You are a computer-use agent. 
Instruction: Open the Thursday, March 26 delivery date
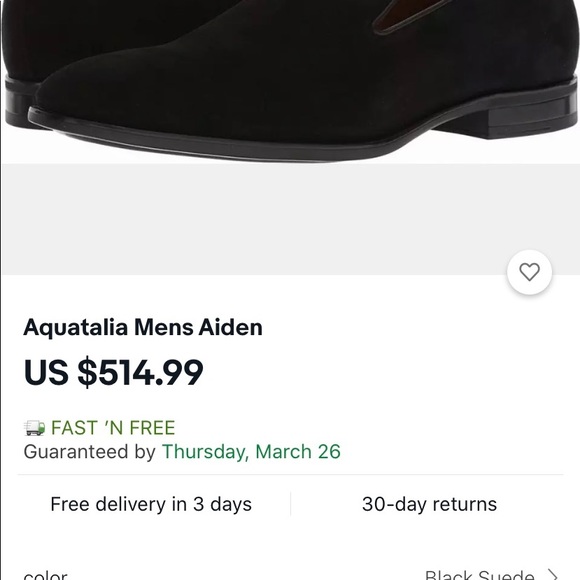coord(251,452)
